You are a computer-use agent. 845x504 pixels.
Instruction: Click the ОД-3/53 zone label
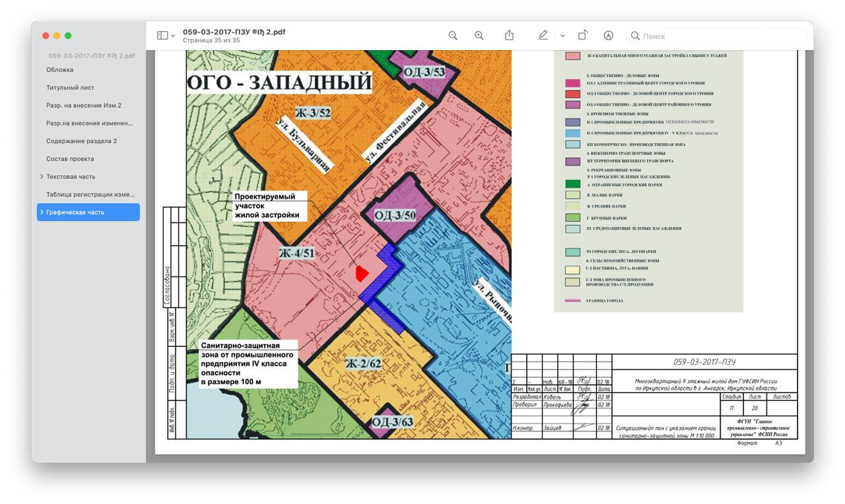424,72
